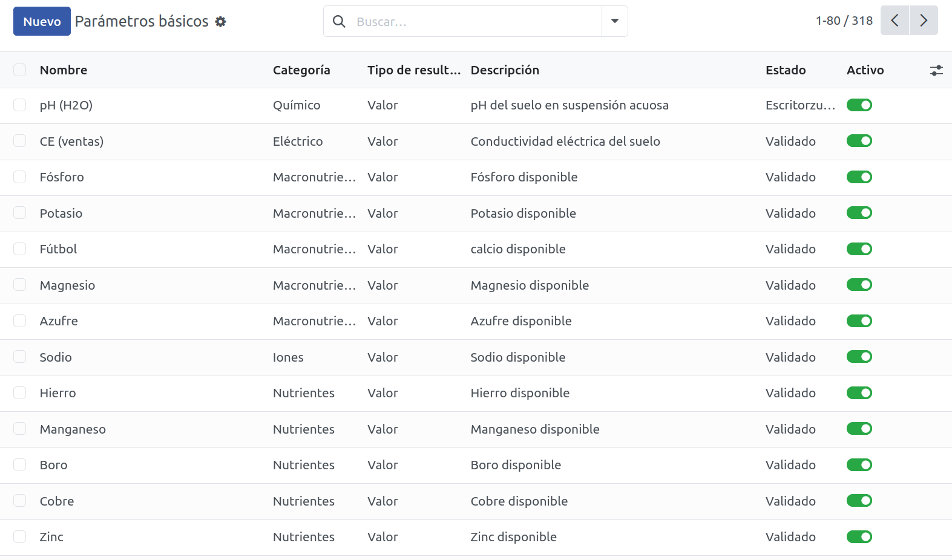Sort by the Descripción column header
Viewport: 952px width, 560px height.
(505, 70)
